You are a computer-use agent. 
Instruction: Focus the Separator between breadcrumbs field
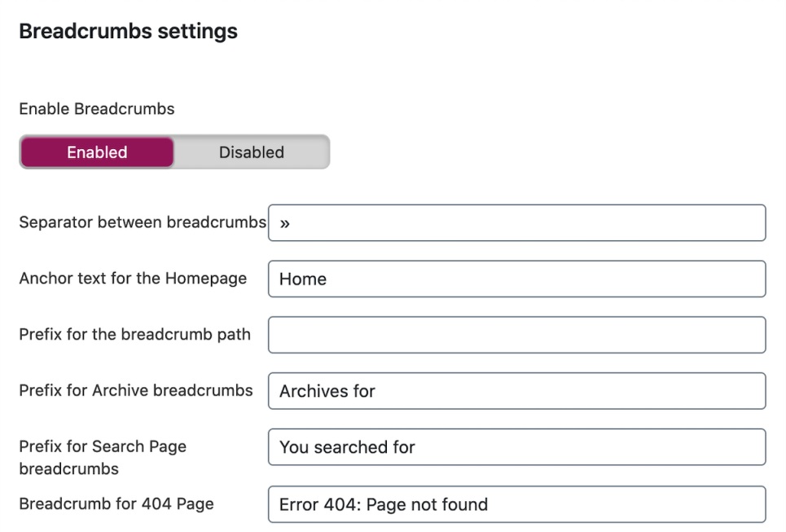point(517,222)
